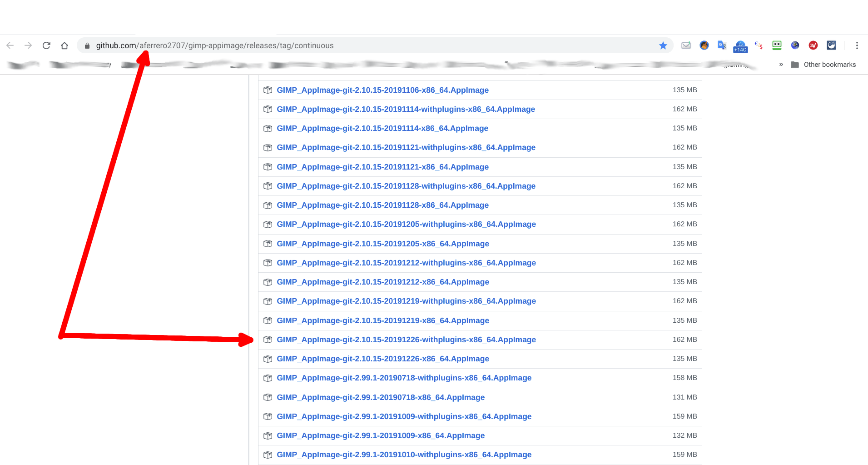Open the ExpressVPN extension
This screenshot has height=465, width=868.
tap(813, 45)
